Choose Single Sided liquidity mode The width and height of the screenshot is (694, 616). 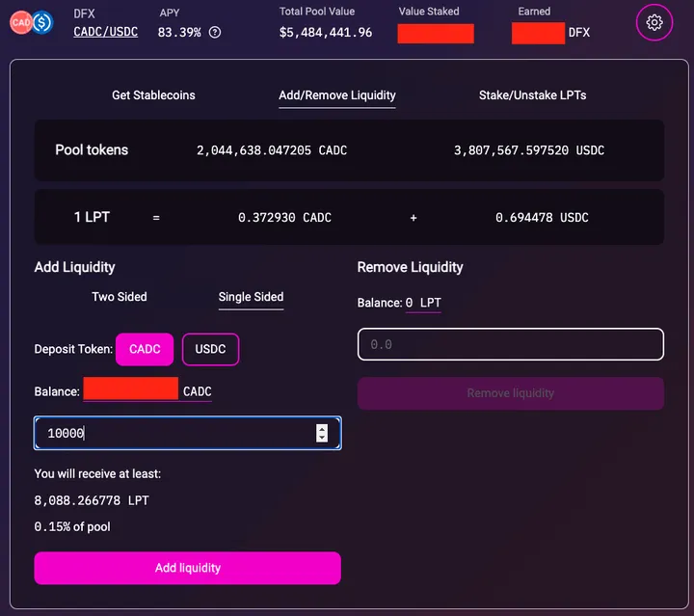(251, 297)
